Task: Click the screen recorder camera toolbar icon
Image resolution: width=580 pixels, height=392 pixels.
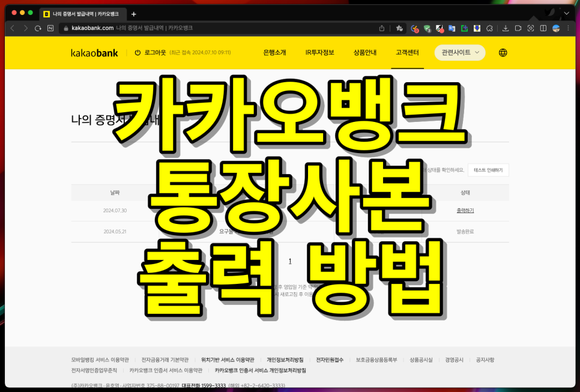Action: click(518, 28)
